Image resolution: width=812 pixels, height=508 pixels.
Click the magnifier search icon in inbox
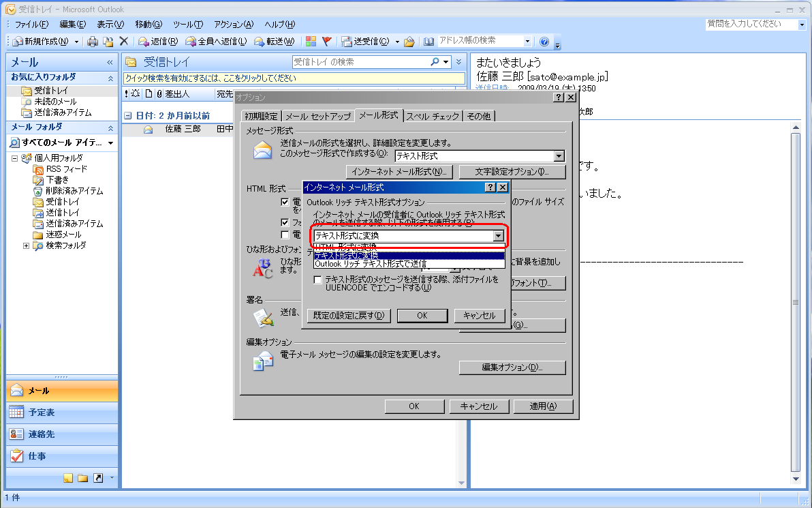435,62
